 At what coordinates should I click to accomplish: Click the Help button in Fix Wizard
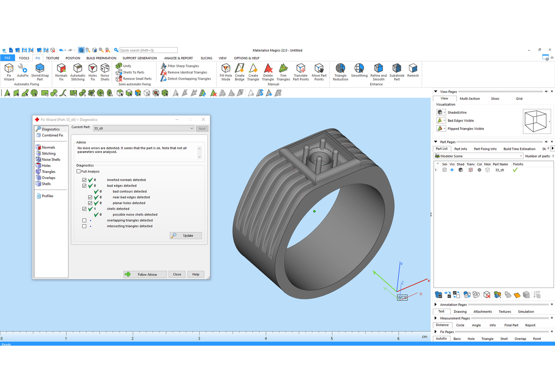tap(196, 274)
